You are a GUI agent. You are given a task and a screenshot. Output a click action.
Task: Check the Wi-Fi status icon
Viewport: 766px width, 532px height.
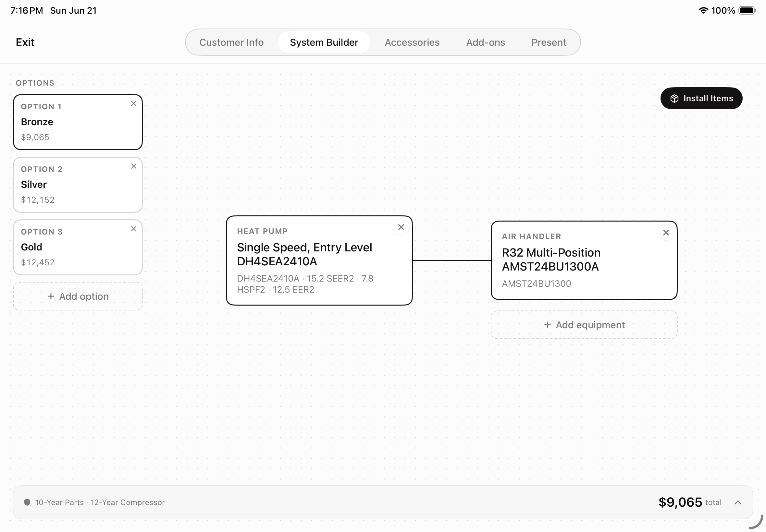pyautogui.click(x=703, y=10)
